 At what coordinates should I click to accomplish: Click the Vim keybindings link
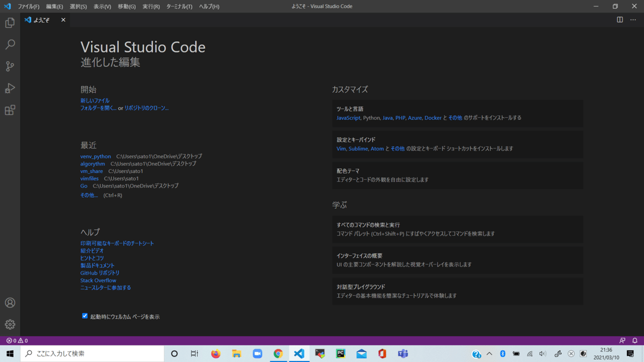point(341,149)
